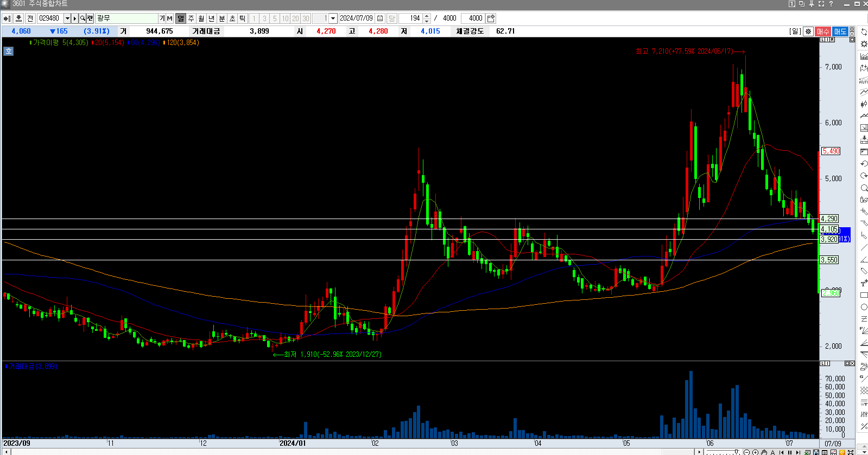Click the red 5,490 price label

click(x=831, y=151)
